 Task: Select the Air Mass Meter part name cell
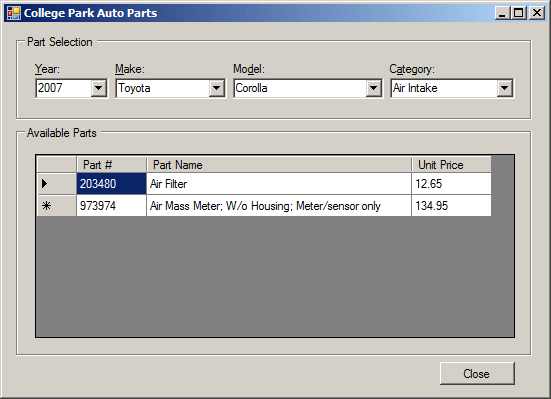coord(279,206)
